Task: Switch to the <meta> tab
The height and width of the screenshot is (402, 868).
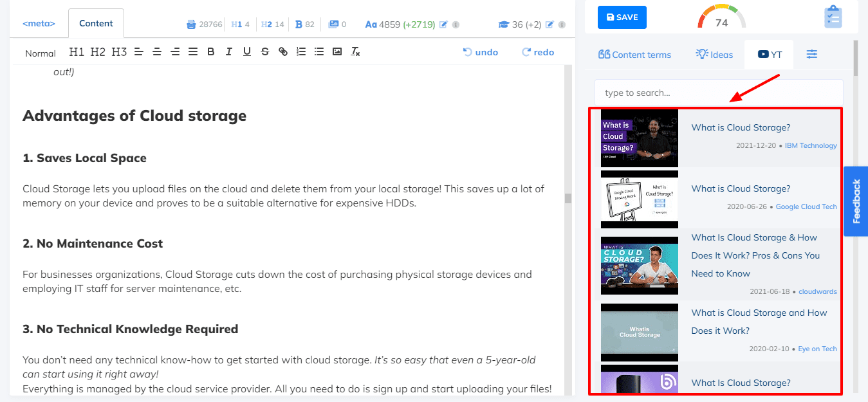Action: tap(39, 24)
